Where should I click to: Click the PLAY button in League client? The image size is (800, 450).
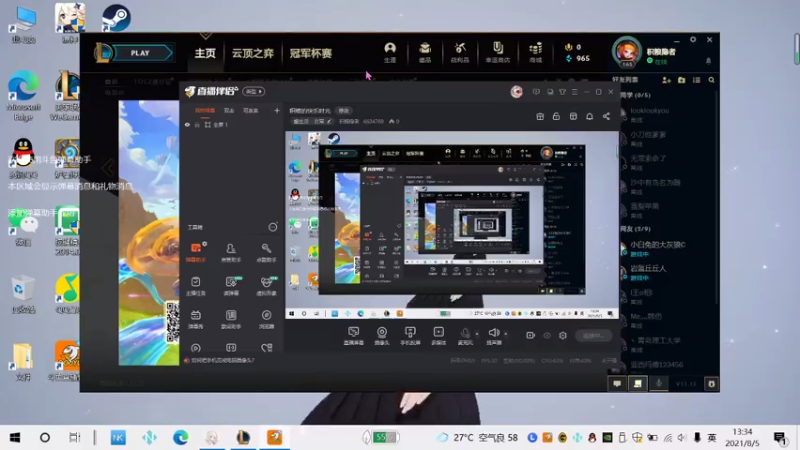(x=140, y=53)
